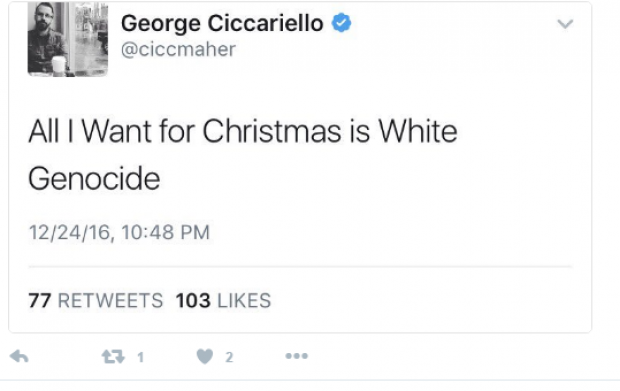
Task: Click the word Genocide in the tweet
Action: point(94,179)
